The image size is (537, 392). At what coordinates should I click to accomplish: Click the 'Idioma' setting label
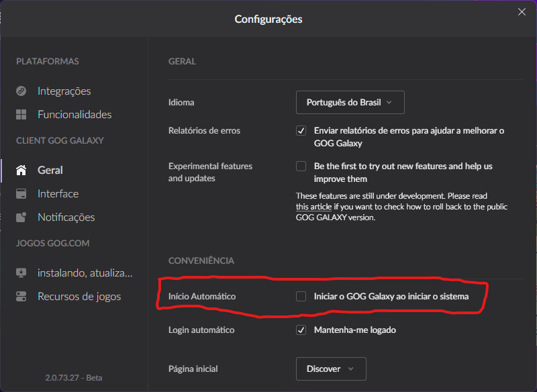click(x=181, y=103)
